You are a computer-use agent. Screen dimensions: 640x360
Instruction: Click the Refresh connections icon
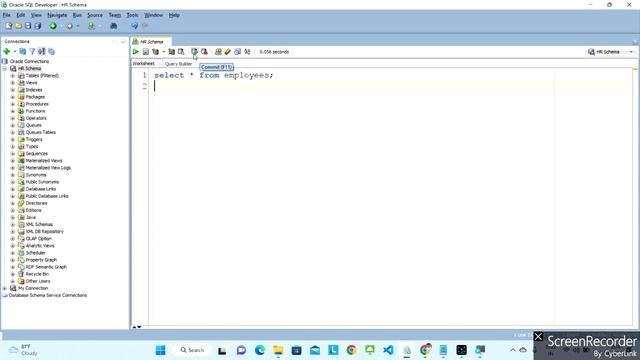point(22,51)
